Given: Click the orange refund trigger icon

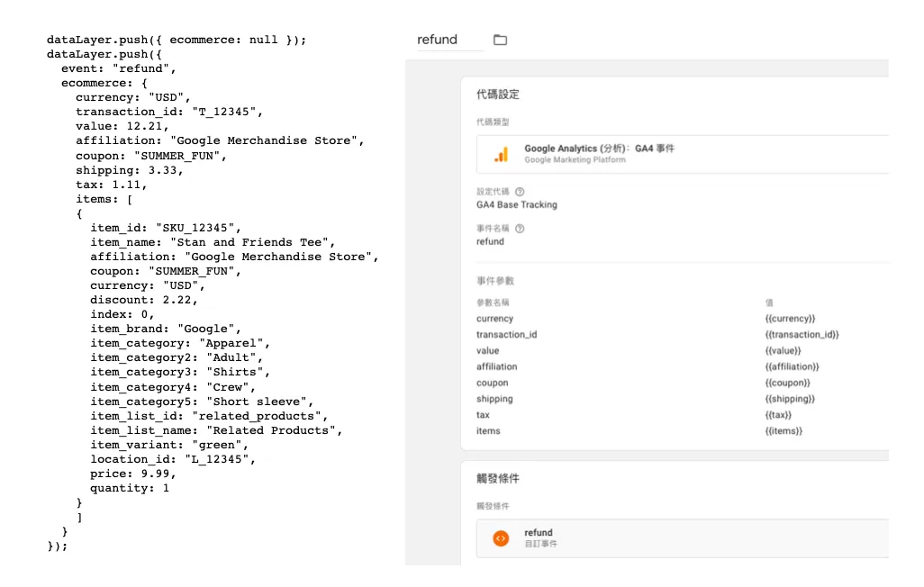Looking at the screenshot, I should (x=501, y=538).
